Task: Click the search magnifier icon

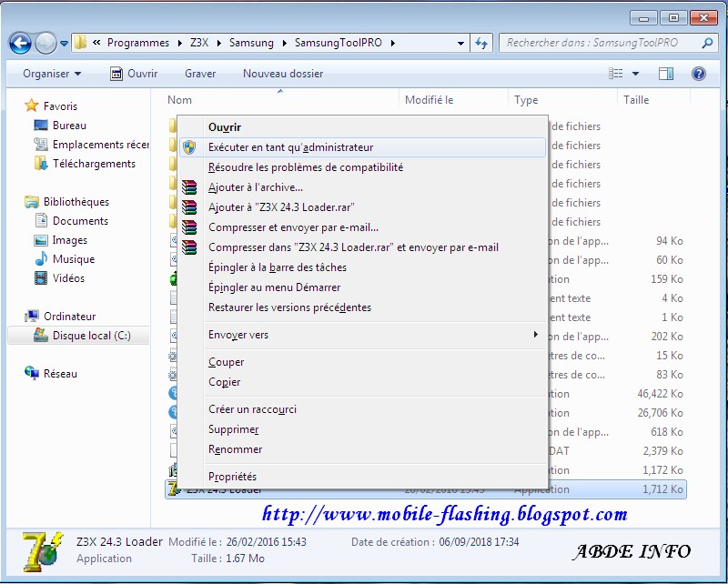Action: (x=707, y=43)
